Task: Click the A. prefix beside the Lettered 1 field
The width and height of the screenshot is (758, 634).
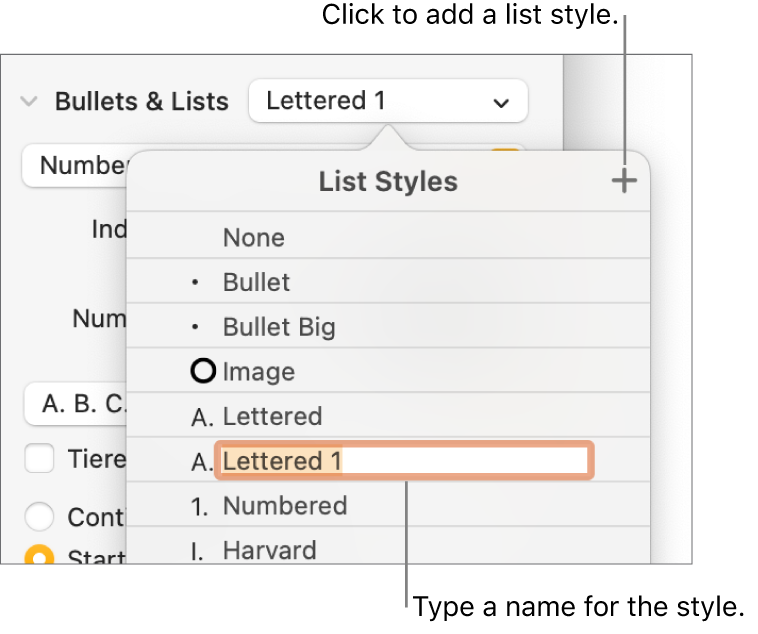Action: coord(201,461)
